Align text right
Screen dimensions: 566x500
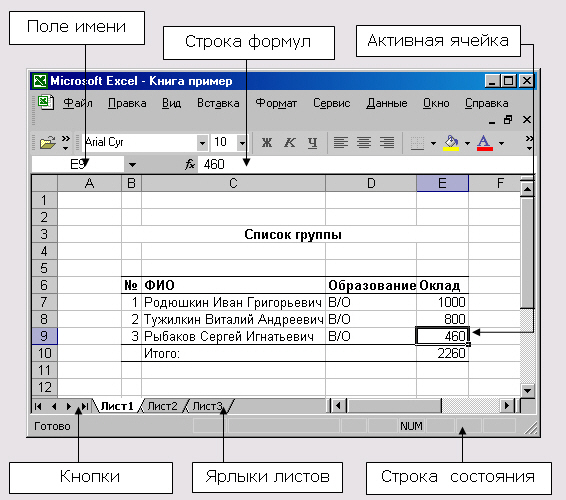(x=387, y=143)
